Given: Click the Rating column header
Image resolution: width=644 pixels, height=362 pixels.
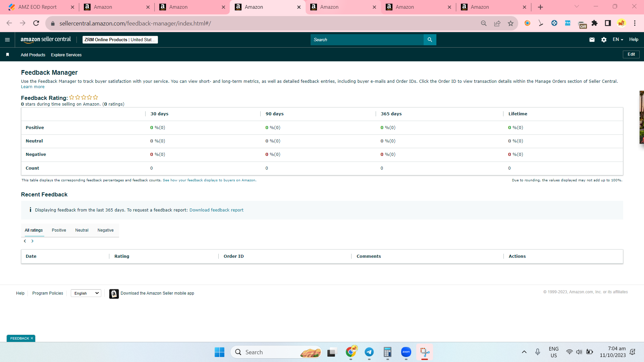Looking at the screenshot, I should 122,256.
